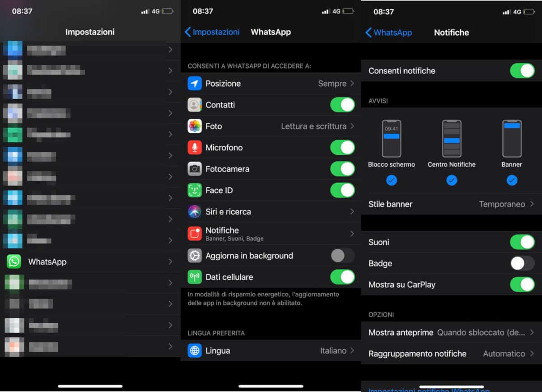Enable the Badge switch
Viewport: 542px width, 392px height.
[522, 263]
